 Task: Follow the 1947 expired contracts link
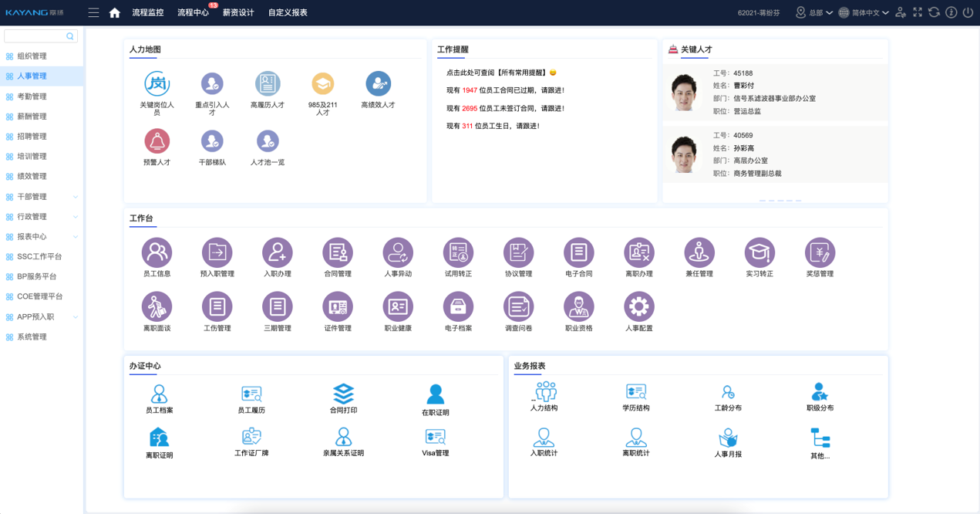(x=470, y=90)
